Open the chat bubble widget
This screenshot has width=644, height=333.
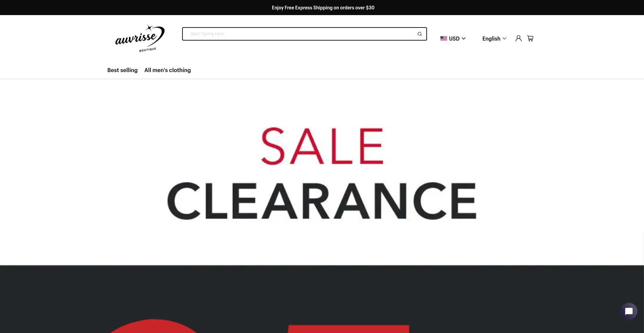629,311
